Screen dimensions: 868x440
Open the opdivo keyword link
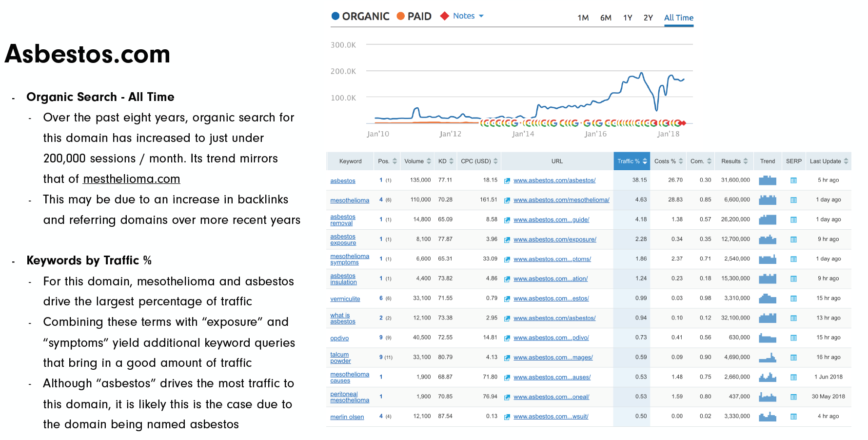[x=339, y=339]
